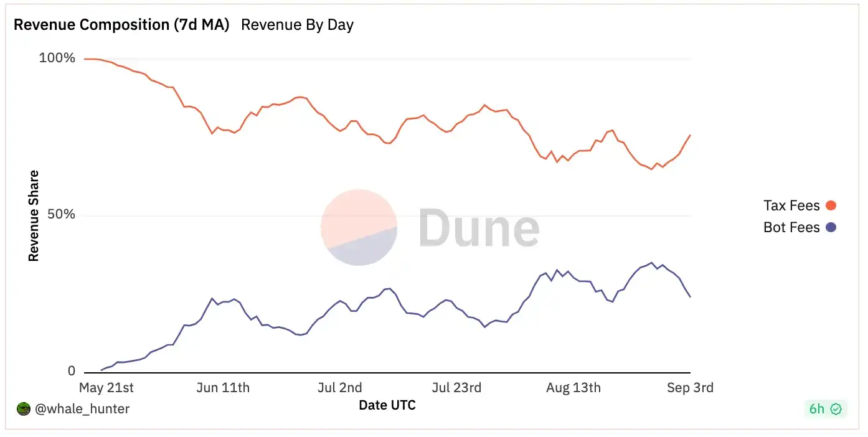Hide the Tax Fees series via legend label
Image resolution: width=868 pixels, height=437 pixels.
click(x=791, y=205)
